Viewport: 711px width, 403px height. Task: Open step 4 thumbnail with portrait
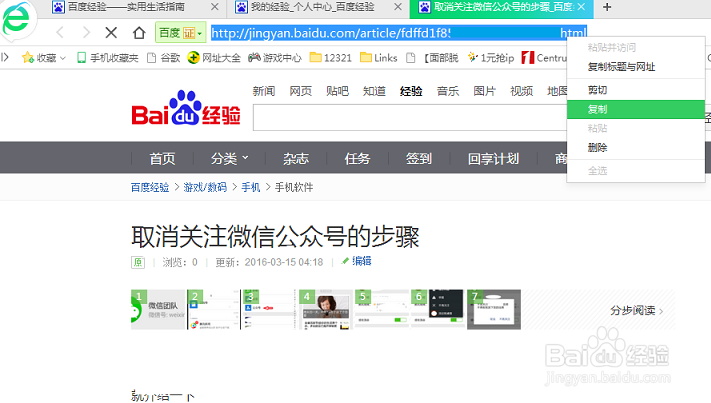(x=326, y=310)
